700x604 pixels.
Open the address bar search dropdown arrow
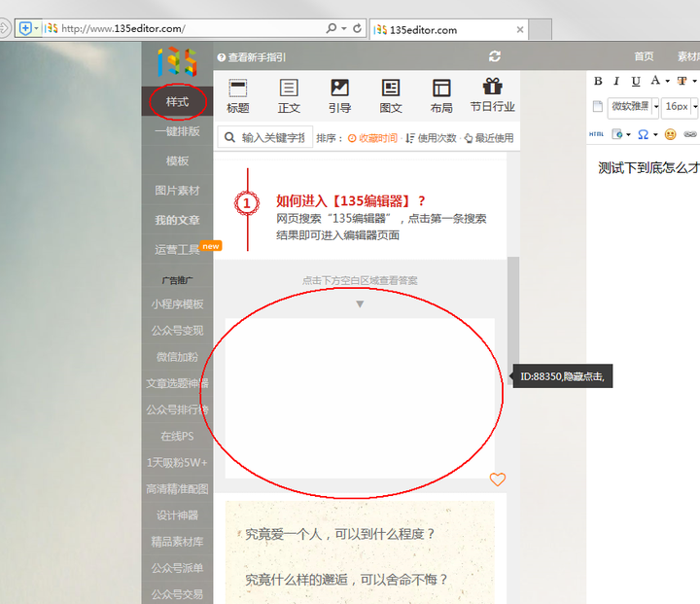[344, 28]
